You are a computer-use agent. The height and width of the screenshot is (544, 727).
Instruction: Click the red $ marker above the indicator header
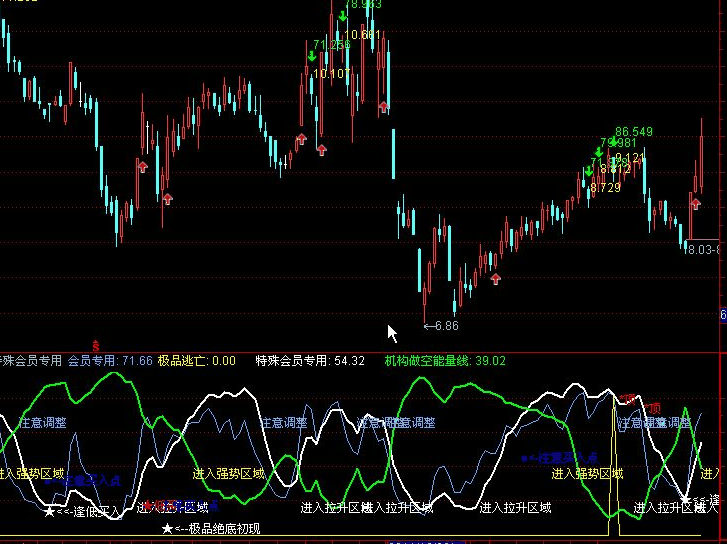point(95,345)
